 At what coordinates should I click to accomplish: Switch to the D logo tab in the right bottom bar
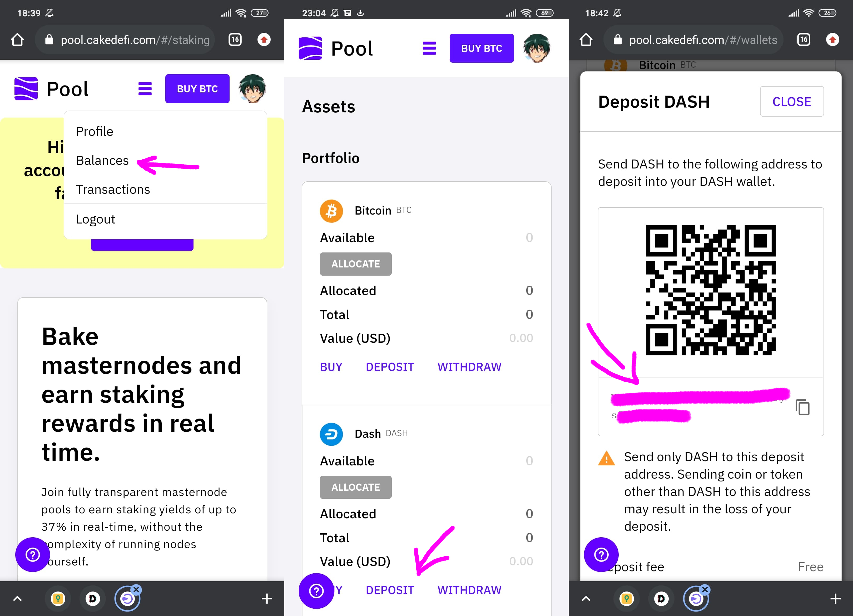(x=661, y=599)
